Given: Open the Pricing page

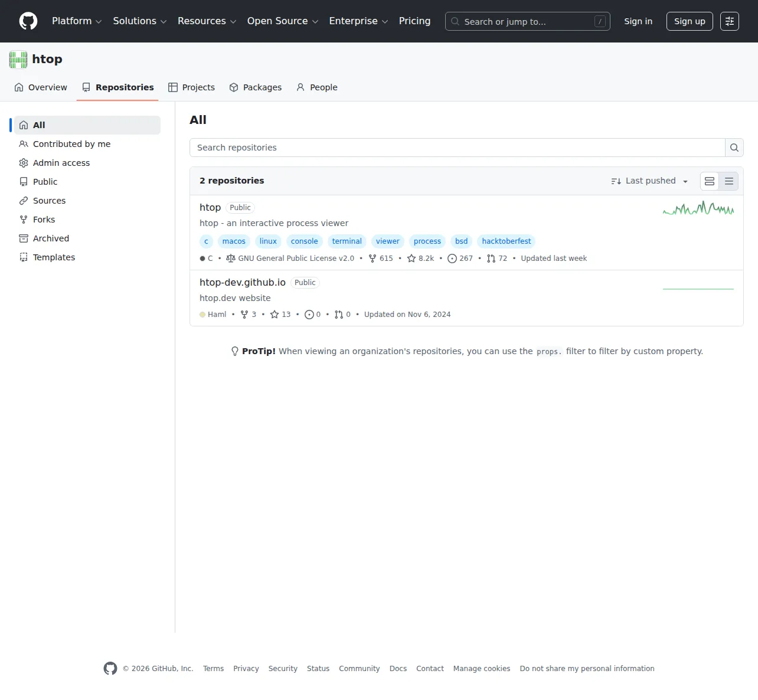Looking at the screenshot, I should [414, 21].
